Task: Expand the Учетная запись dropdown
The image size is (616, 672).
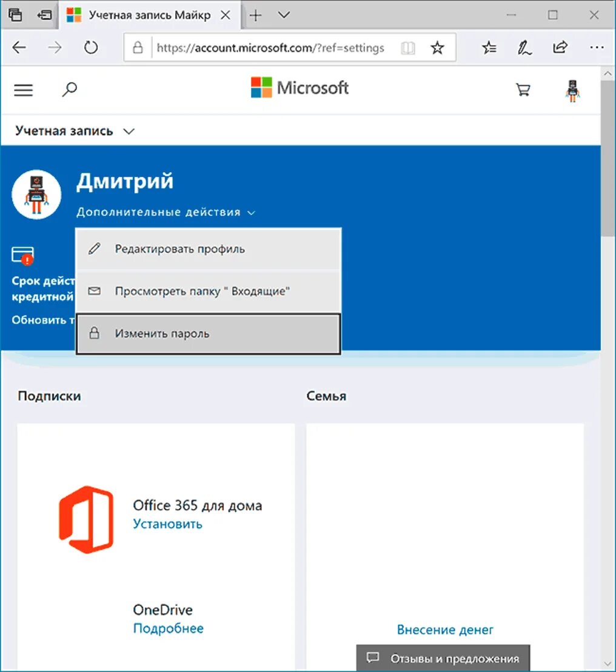Action: pyautogui.click(x=75, y=131)
